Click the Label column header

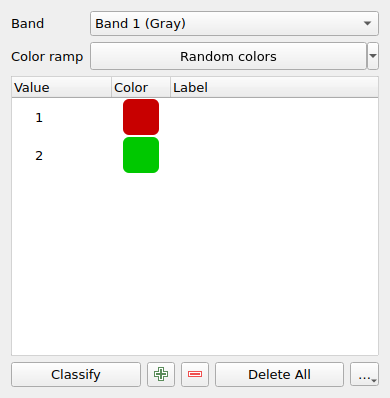pyautogui.click(x=274, y=87)
